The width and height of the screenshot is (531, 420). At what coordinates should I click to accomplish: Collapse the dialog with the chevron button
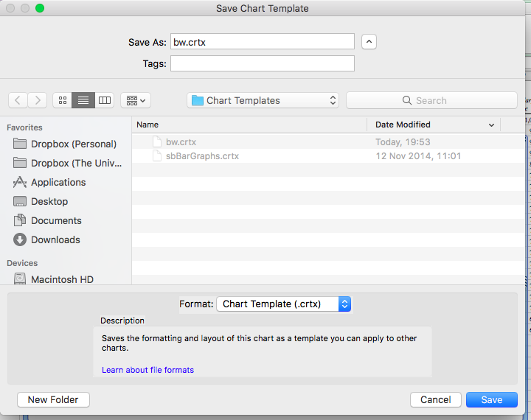[x=369, y=42]
